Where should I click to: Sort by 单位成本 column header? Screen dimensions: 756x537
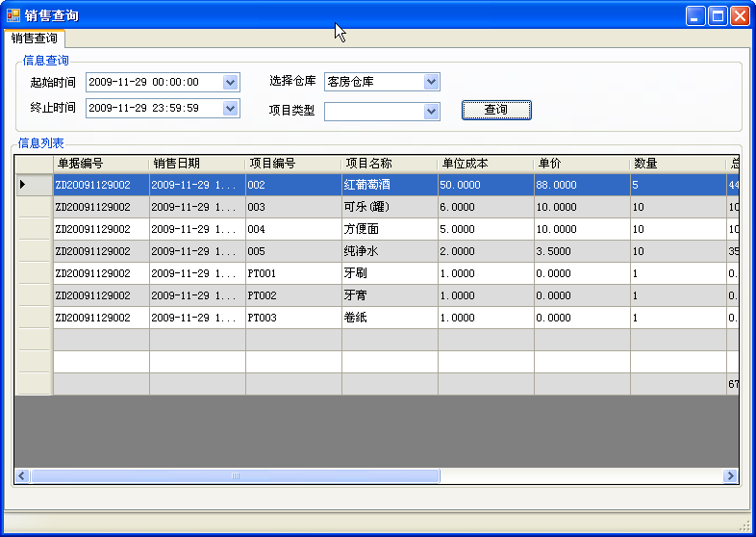click(x=486, y=164)
